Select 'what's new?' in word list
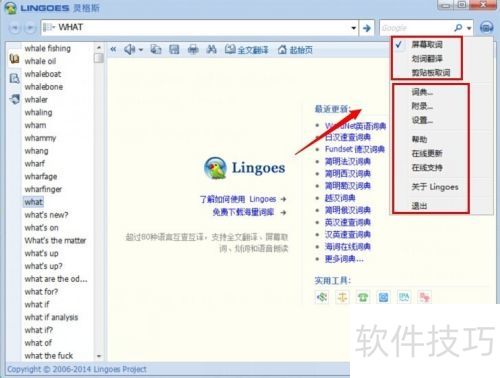Image resolution: width=500 pixels, height=378 pixels. point(46,215)
